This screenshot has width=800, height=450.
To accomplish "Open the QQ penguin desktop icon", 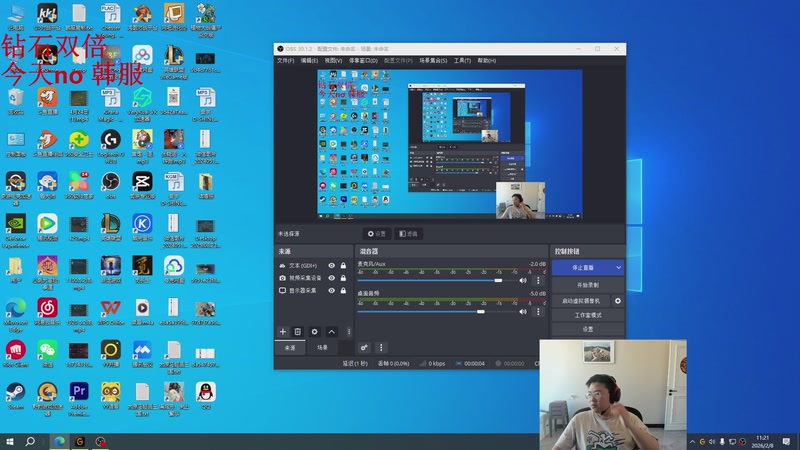I will pyautogui.click(x=206, y=396).
